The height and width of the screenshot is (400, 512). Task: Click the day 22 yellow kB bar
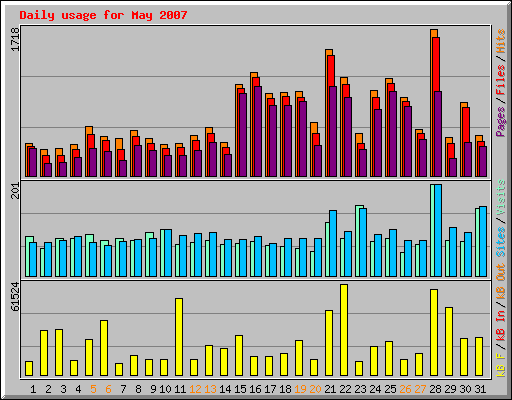click(x=344, y=330)
